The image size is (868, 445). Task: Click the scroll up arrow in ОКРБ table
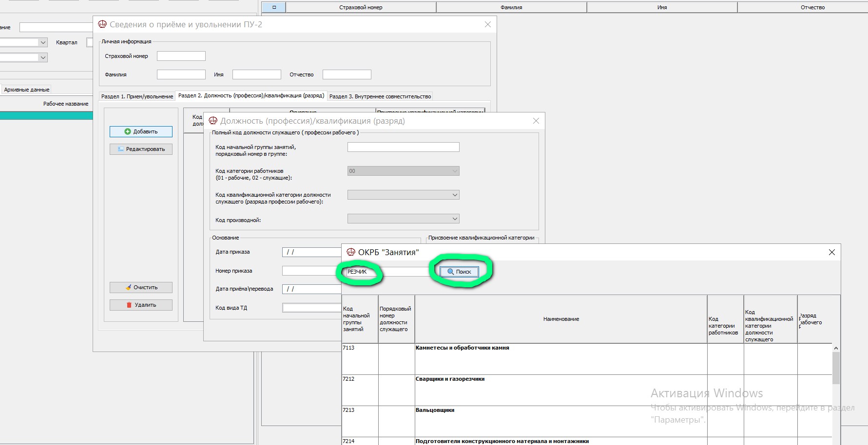click(x=836, y=348)
